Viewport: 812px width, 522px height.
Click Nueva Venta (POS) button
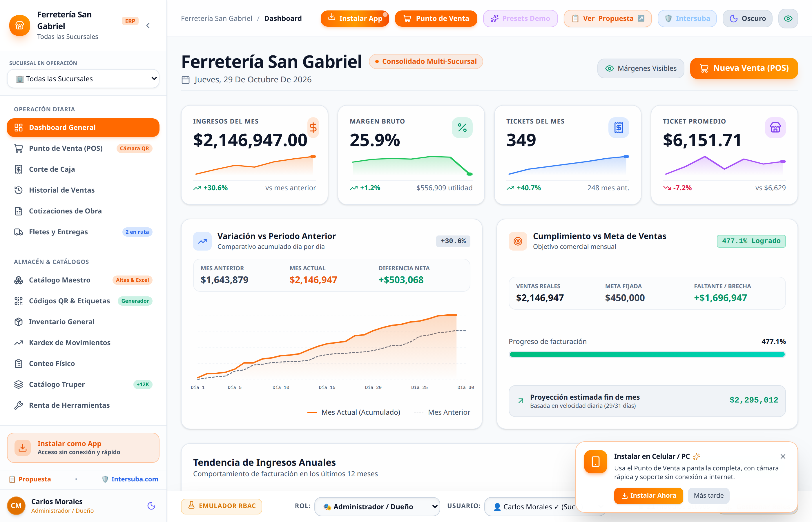tap(744, 68)
